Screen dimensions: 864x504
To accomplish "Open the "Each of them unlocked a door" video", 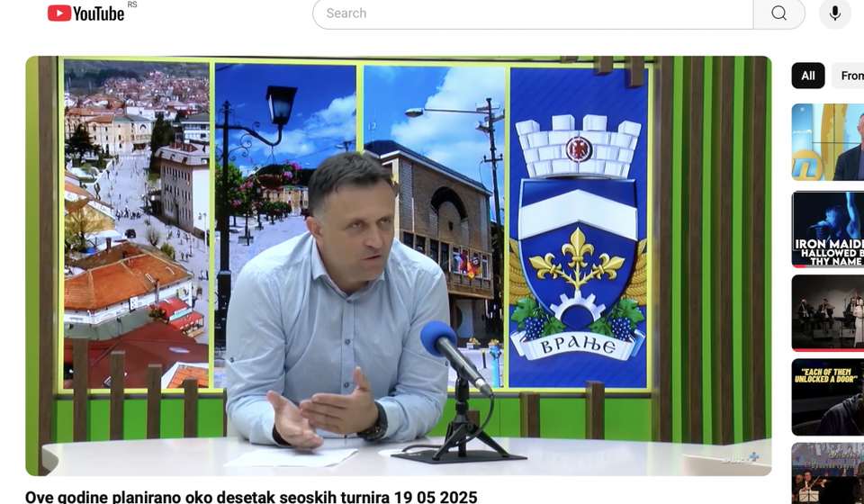I will tap(828, 397).
